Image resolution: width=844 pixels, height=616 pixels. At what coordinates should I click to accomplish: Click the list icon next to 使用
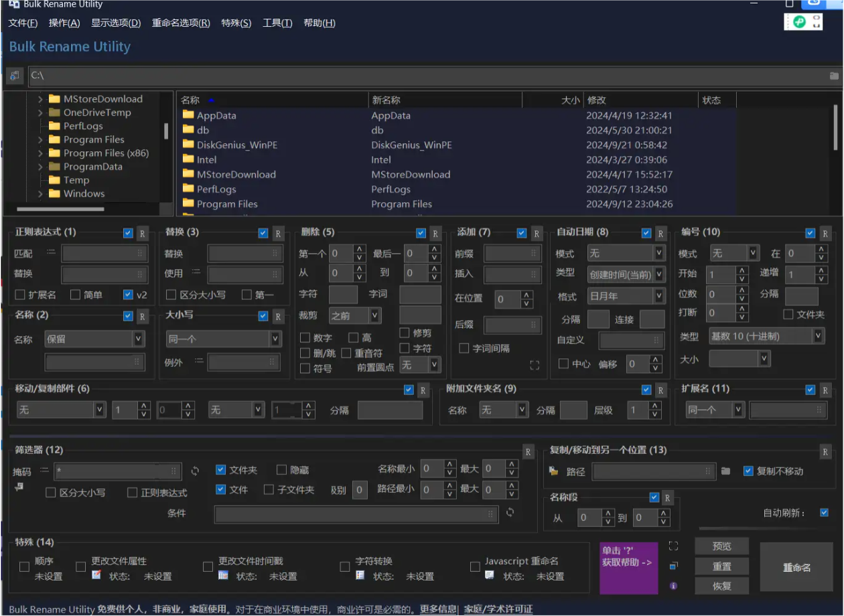[196, 273]
